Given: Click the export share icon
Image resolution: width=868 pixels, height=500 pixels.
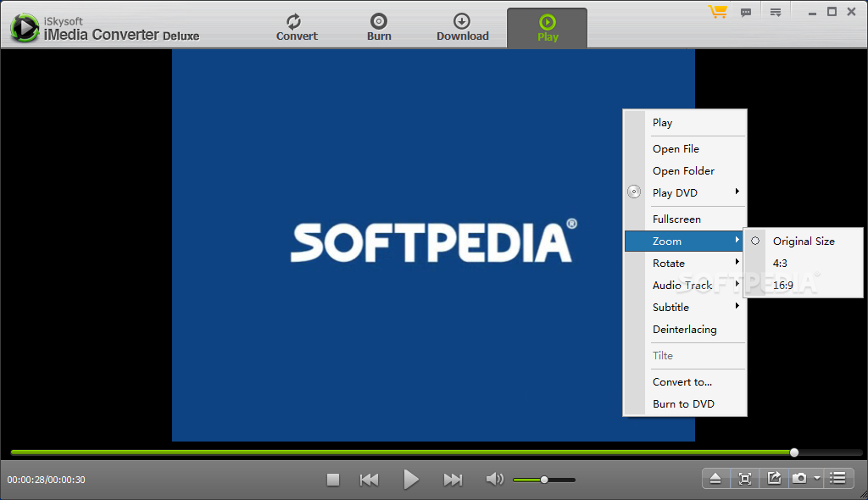Looking at the screenshot, I should click(774, 478).
